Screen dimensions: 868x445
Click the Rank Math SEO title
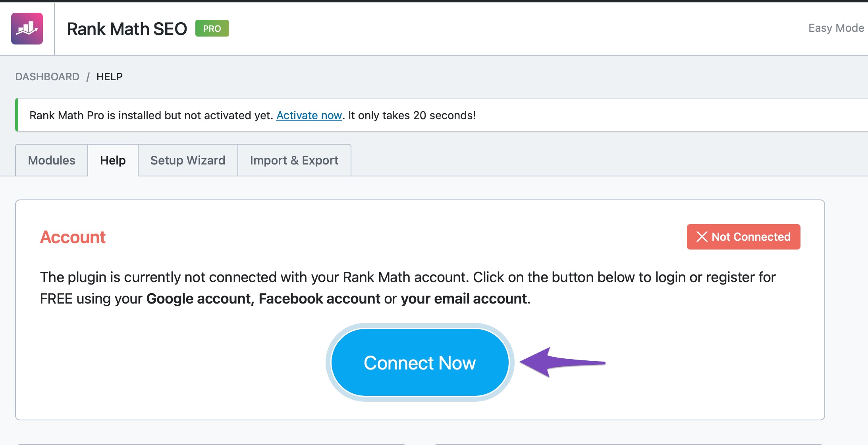point(127,29)
